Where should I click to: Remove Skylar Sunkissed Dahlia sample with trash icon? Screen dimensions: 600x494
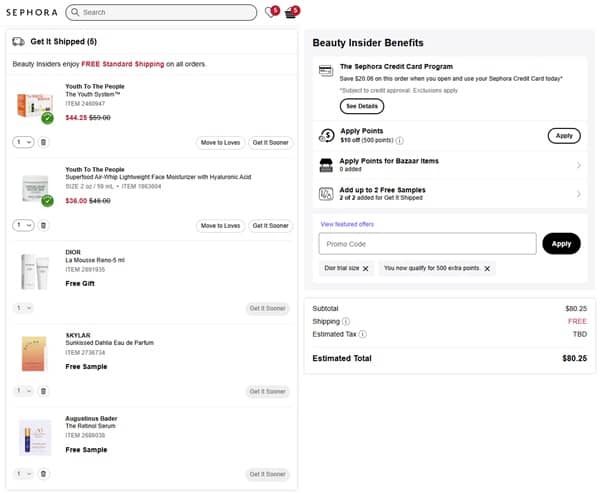pyautogui.click(x=44, y=391)
